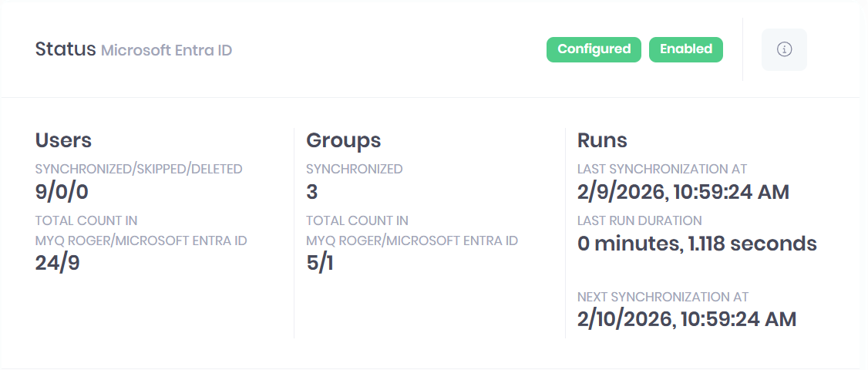Click the Next Synchronization At label
The image size is (868, 370).
pos(662,297)
